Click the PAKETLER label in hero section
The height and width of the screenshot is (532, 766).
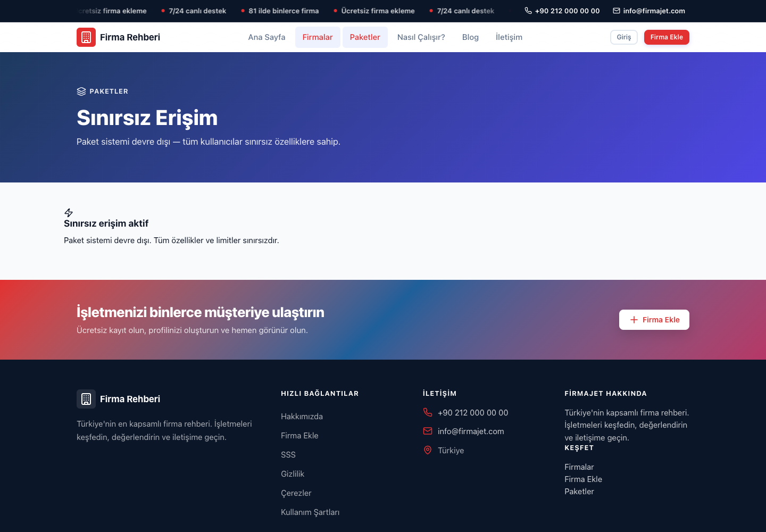(109, 92)
